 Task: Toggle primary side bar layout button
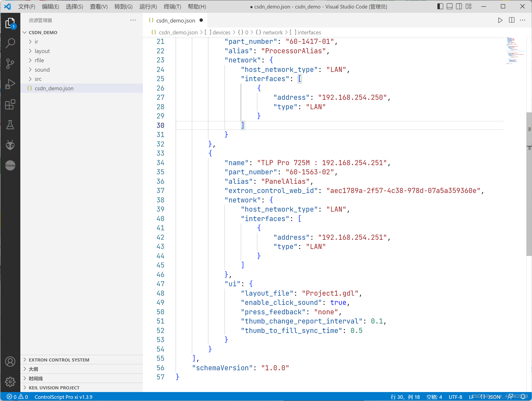[440, 7]
